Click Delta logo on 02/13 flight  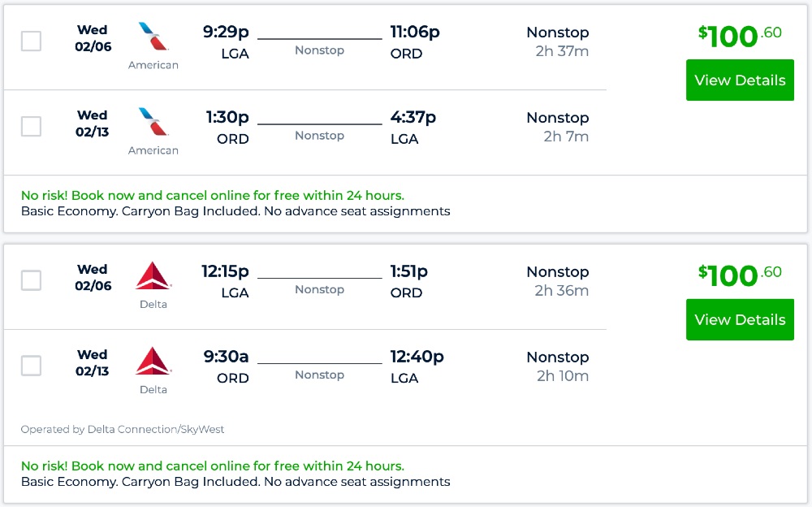[x=153, y=362]
